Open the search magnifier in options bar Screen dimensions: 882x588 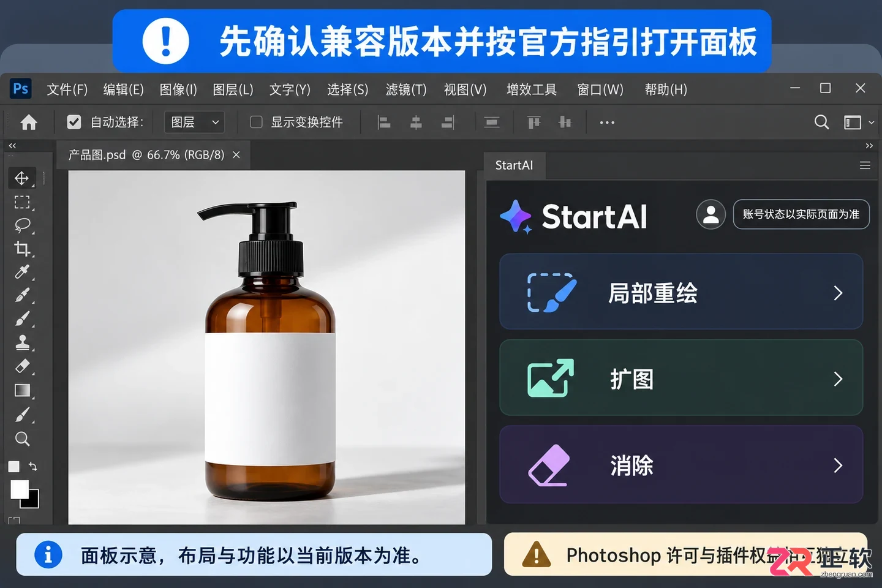[822, 123]
